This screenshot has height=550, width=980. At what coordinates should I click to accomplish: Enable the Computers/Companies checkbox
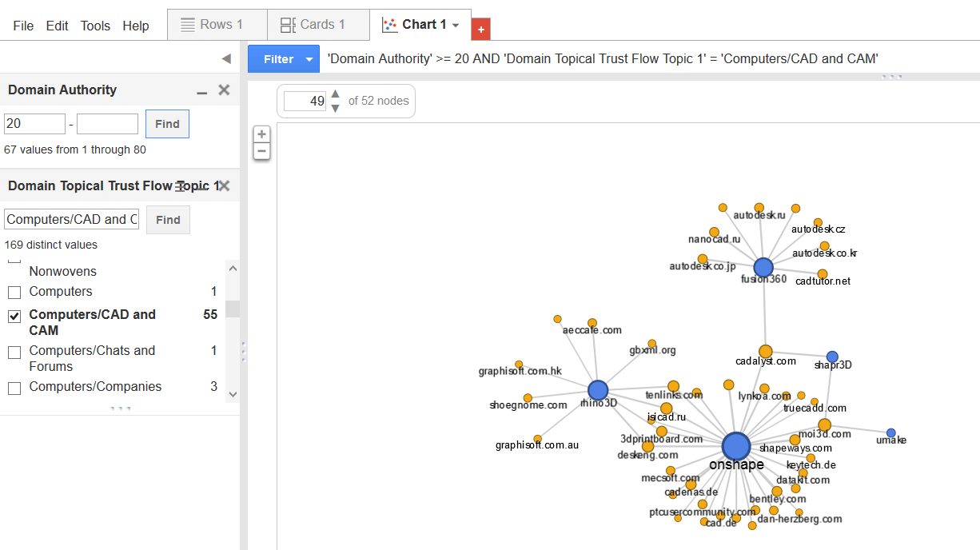coord(14,388)
